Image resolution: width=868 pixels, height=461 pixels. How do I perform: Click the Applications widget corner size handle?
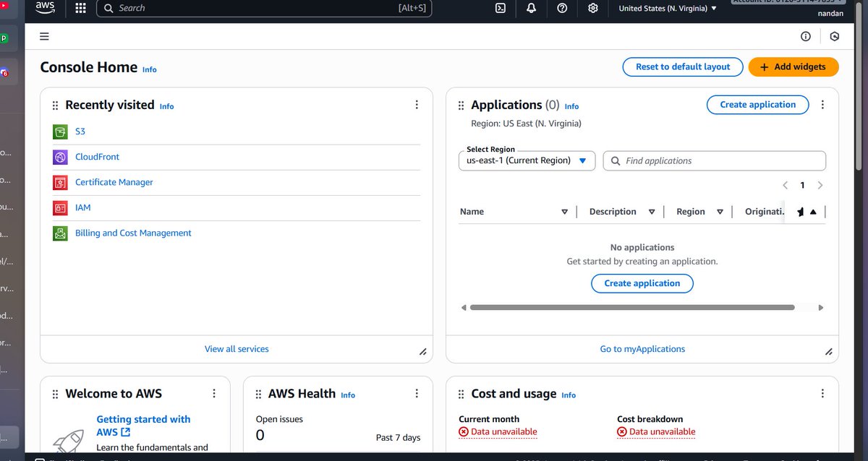pos(829,352)
